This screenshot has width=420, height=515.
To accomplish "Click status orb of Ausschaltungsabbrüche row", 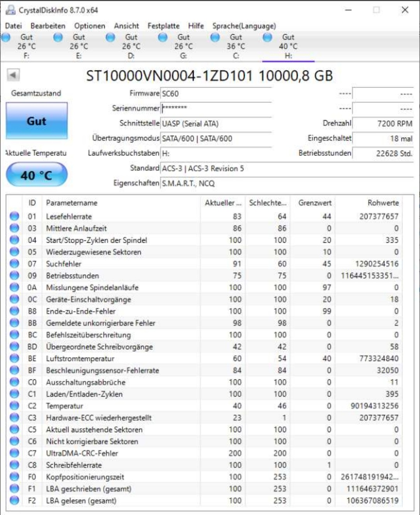I will (x=14, y=382).
